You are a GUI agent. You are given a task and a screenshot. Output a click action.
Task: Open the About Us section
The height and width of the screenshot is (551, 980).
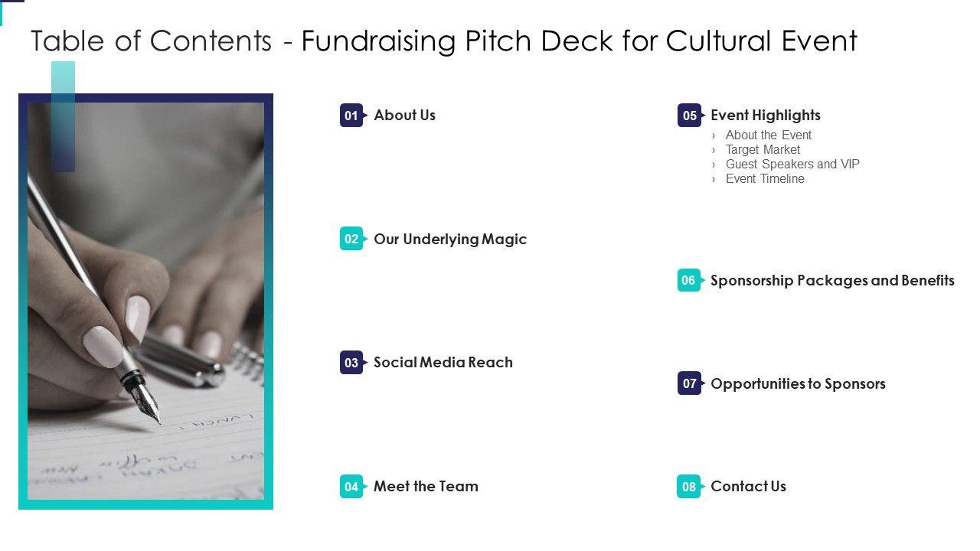coord(404,116)
